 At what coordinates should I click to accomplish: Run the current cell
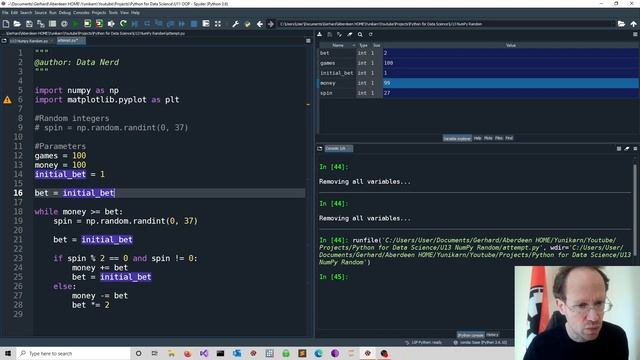[x=87, y=24]
